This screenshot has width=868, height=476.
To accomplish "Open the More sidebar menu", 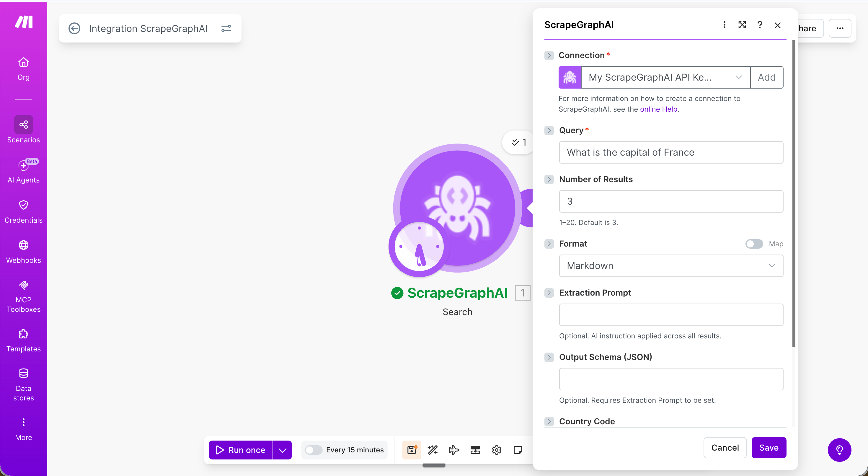I will pyautogui.click(x=24, y=429).
